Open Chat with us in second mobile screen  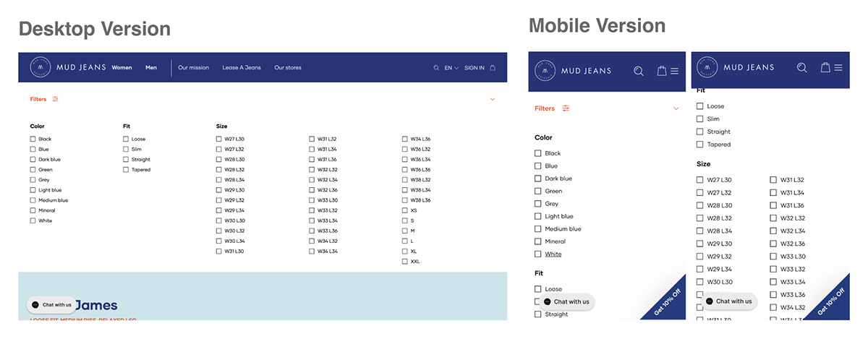coord(729,301)
